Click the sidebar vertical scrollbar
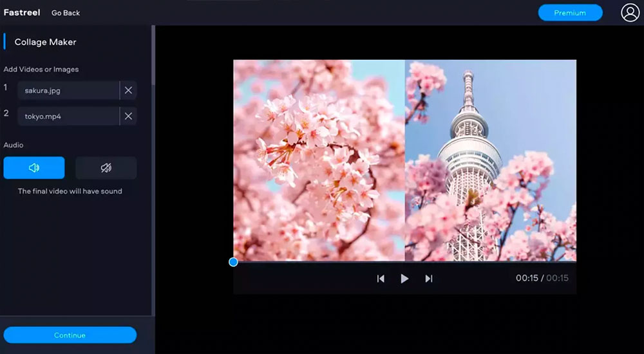644x354 pixels. (153, 55)
